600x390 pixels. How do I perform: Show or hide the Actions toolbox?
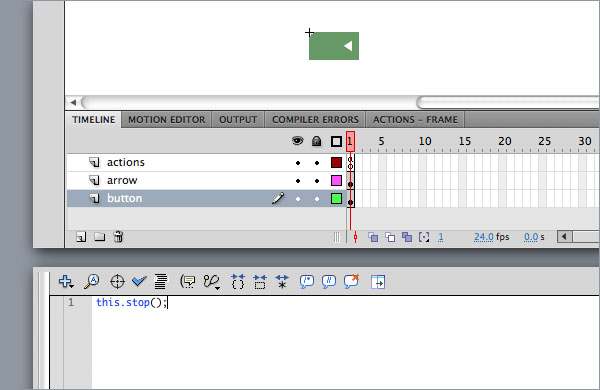378,282
